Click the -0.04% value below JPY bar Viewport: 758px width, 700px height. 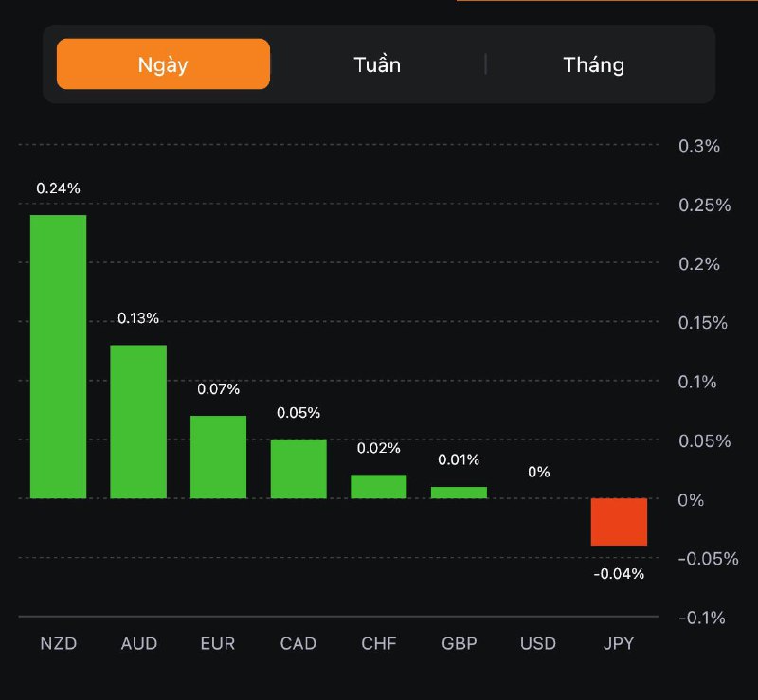[619, 573]
